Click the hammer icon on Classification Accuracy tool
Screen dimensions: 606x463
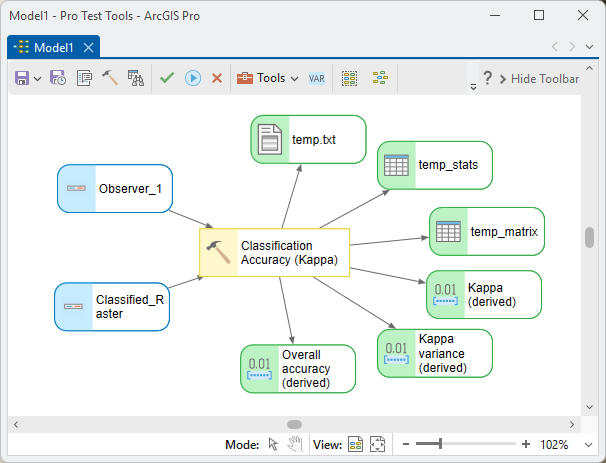tap(218, 252)
